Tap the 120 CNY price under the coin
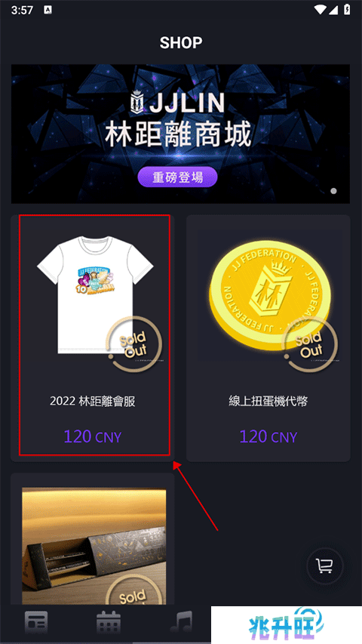This screenshot has height=644, width=362. (x=268, y=436)
